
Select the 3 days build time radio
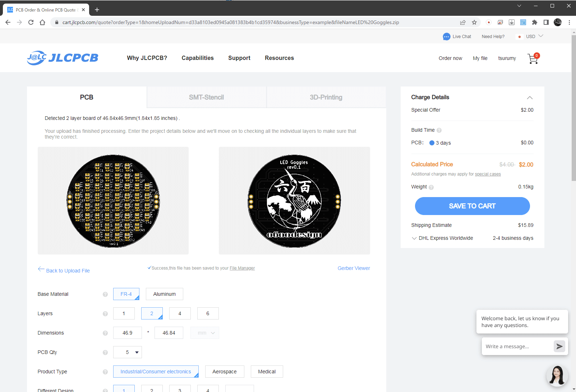click(432, 143)
